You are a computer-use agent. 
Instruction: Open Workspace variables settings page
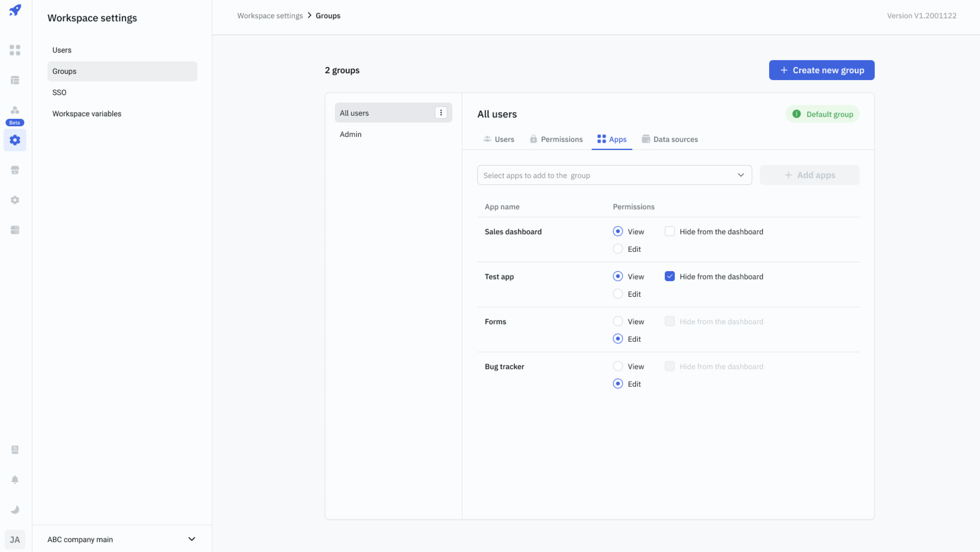pyautogui.click(x=87, y=114)
